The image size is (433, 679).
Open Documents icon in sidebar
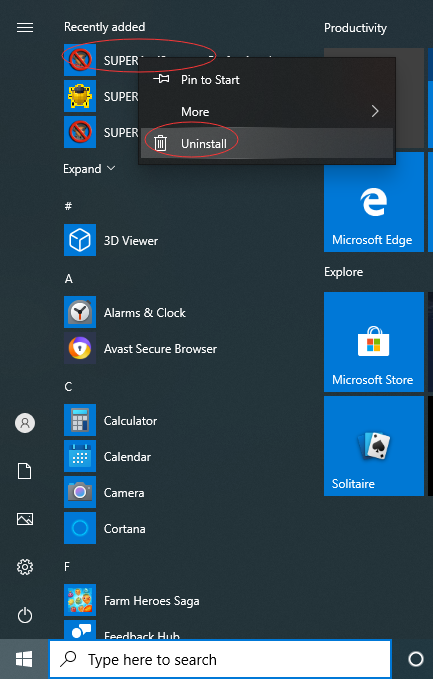tap(25, 471)
